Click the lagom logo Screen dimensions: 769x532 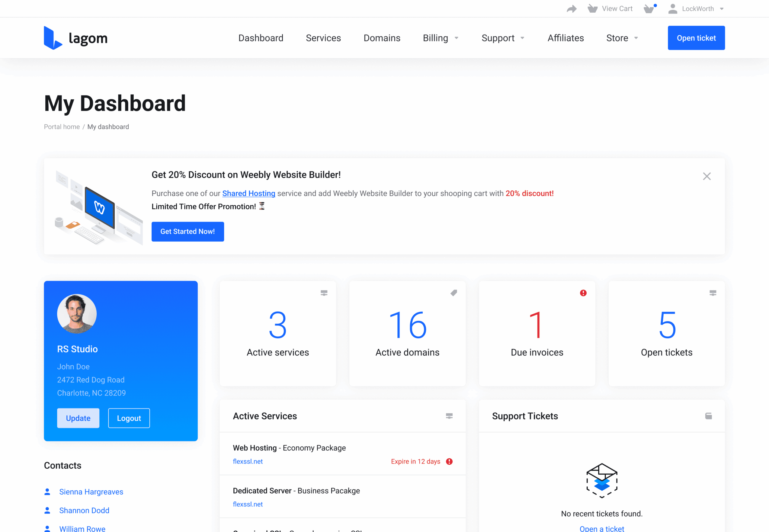pos(76,38)
